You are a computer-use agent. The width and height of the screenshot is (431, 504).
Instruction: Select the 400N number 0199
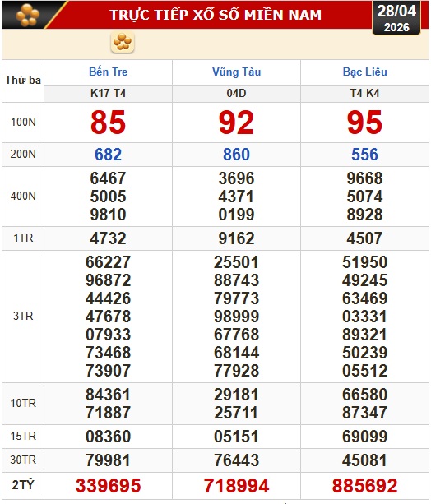coord(236,215)
